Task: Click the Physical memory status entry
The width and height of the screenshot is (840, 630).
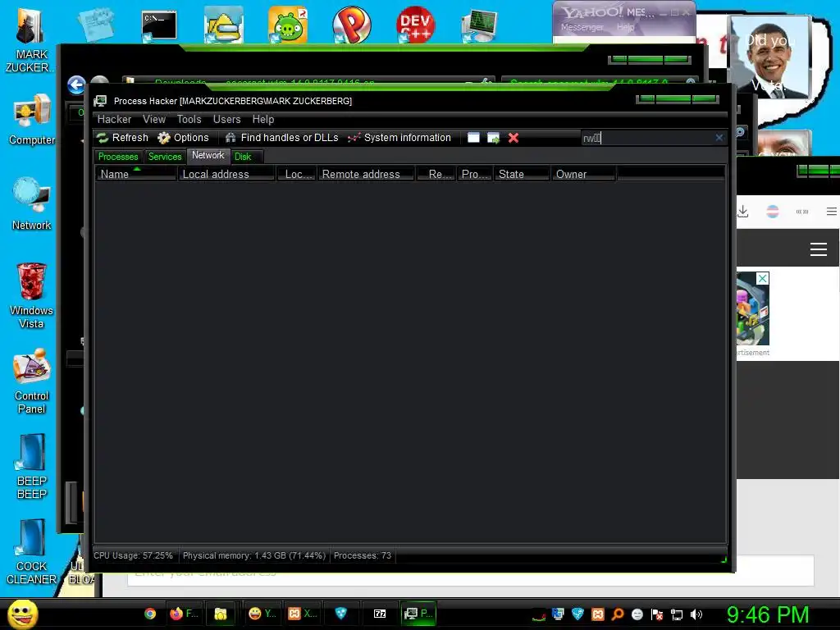Action: click(254, 555)
